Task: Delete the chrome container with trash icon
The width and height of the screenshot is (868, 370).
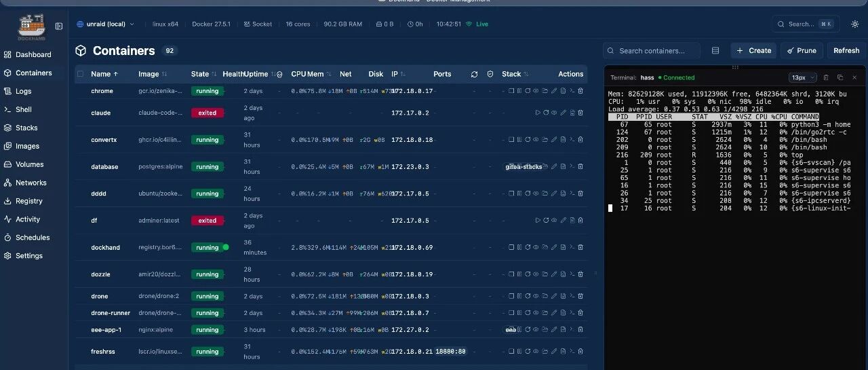Action: 580,90
